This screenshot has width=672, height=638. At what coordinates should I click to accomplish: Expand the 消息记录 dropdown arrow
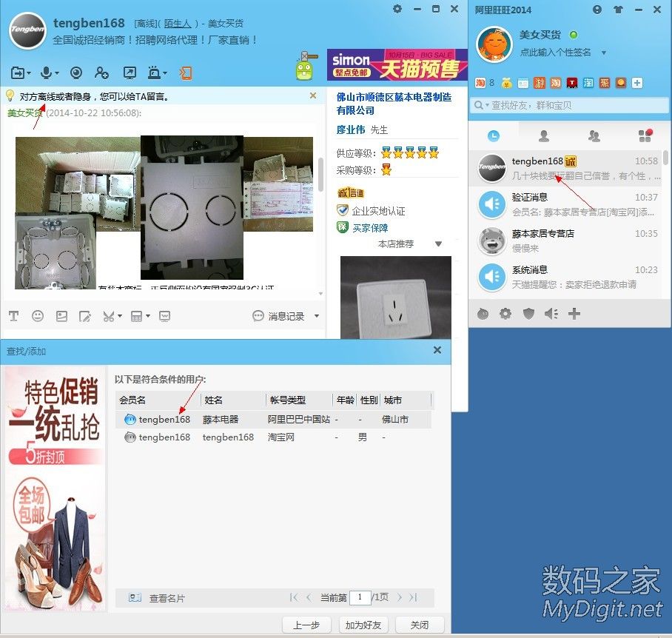click(x=317, y=316)
